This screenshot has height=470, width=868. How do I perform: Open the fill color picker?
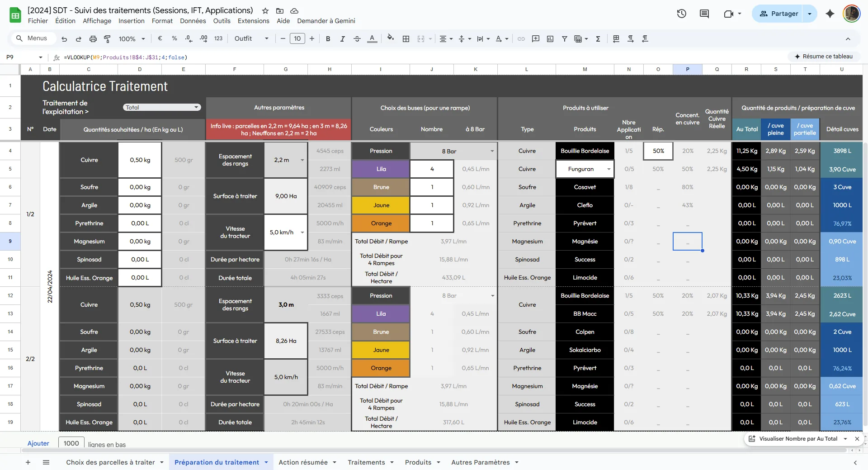[391, 39]
